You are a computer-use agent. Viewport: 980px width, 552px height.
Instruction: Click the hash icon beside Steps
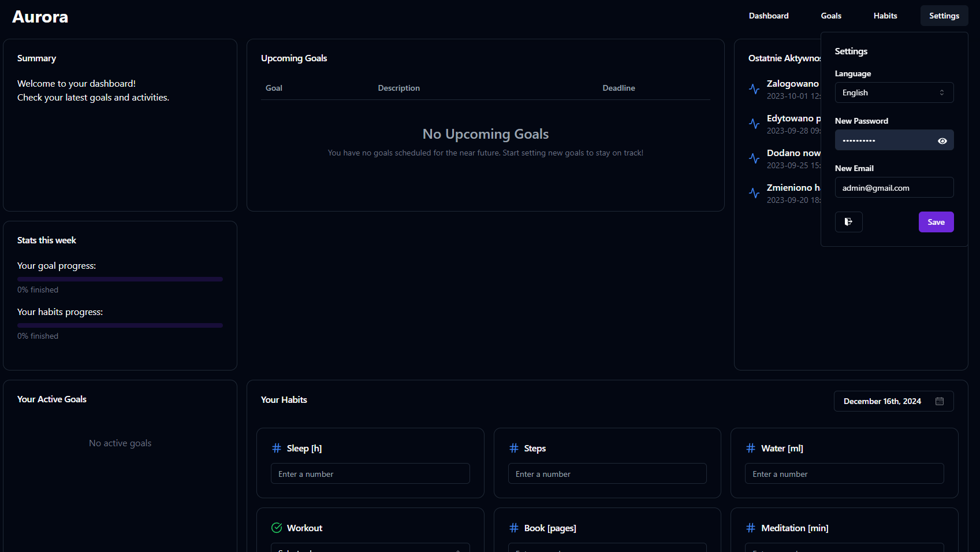[x=513, y=448]
